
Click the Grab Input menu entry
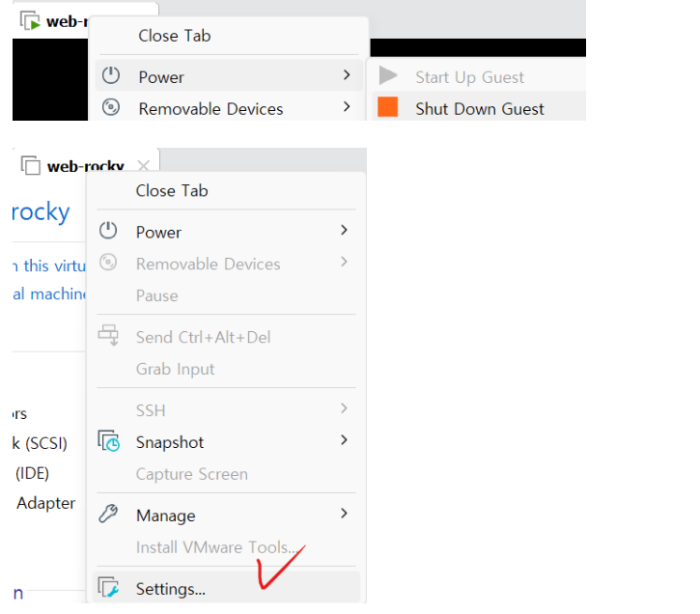225,369
